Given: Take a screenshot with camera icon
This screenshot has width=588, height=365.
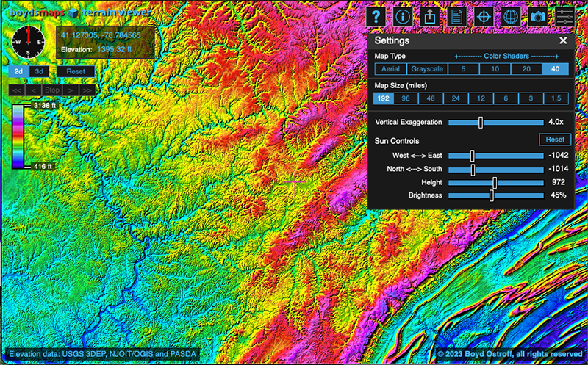Looking at the screenshot, I should pyautogui.click(x=538, y=17).
